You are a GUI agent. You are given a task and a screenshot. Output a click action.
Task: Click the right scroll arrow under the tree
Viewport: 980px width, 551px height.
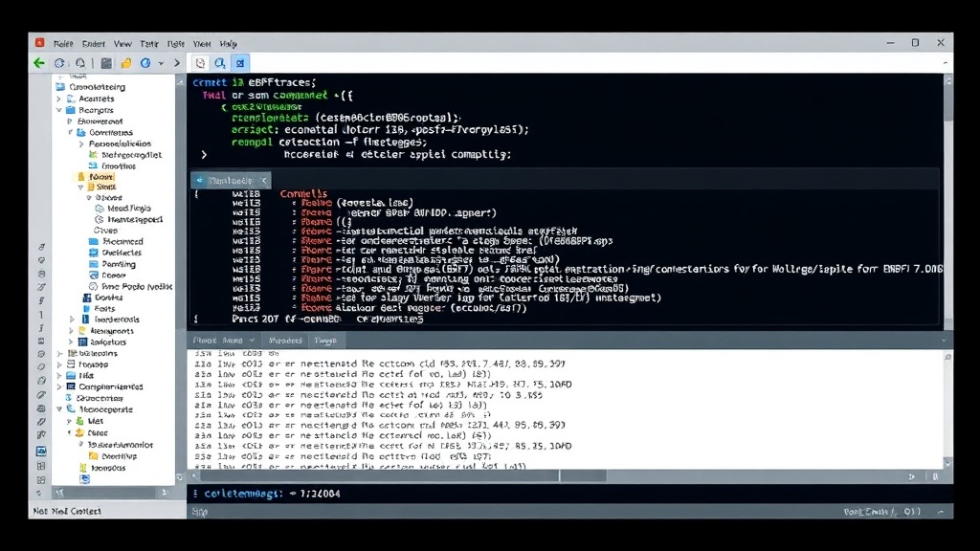click(165, 493)
